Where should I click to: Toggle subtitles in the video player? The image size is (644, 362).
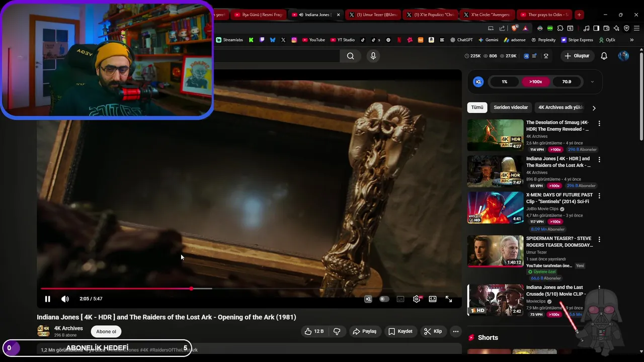pyautogui.click(x=400, y=299)
